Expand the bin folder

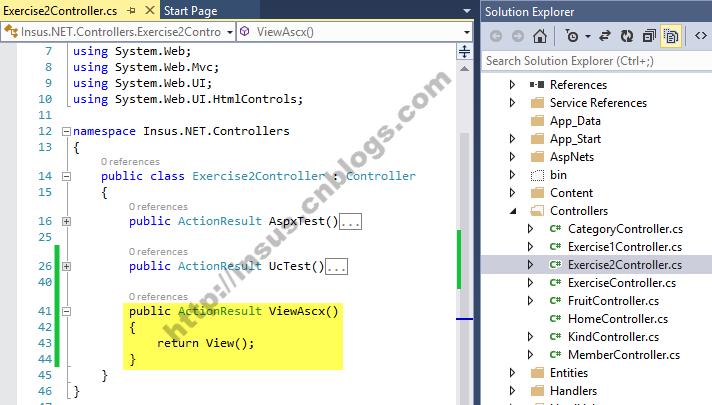tap(512, 175)
